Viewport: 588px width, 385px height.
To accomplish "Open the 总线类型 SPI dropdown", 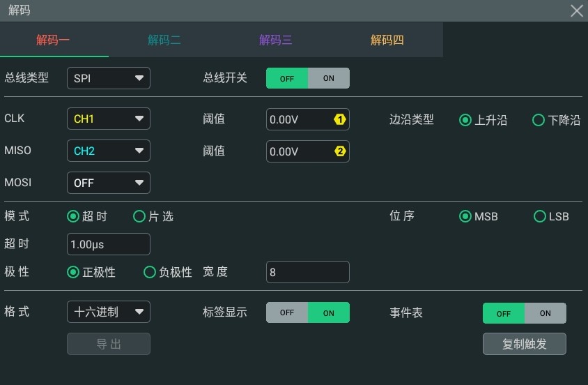I will click(109, 78).
